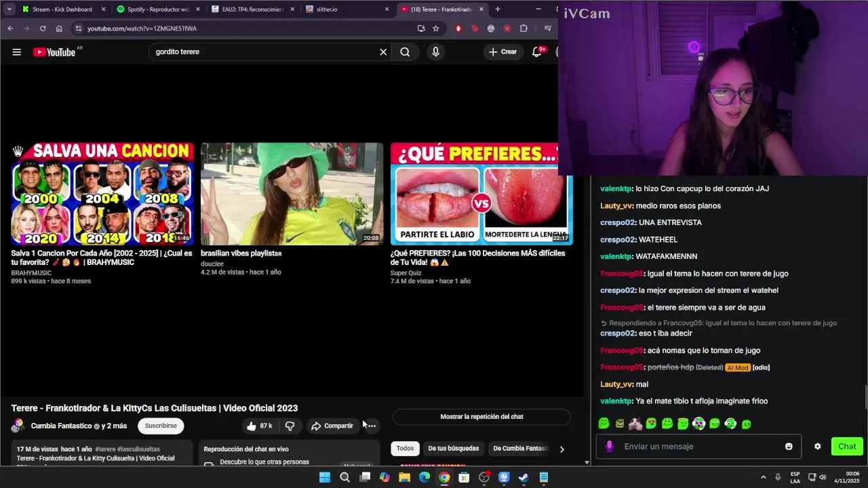The height and width of the screenshot is (488, 868).
Task: Go back in the browser
Action: click(10, 28)
